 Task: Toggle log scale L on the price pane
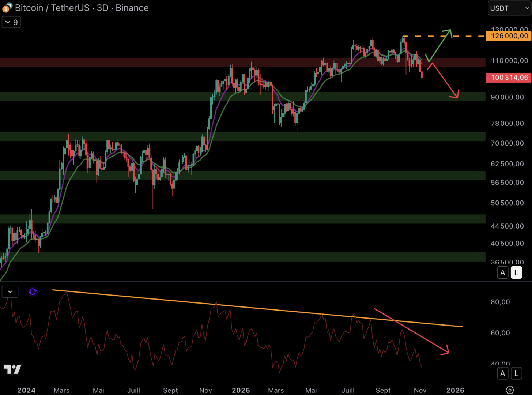(x=516, y=272)
